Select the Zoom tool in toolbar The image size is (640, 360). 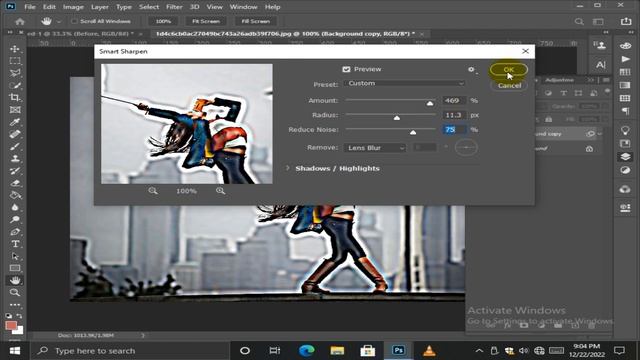tap(15, 293)
